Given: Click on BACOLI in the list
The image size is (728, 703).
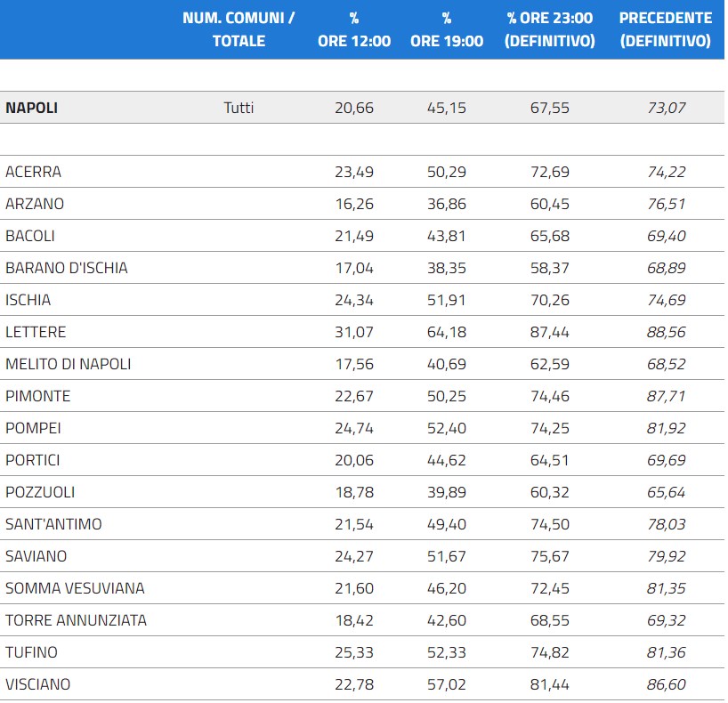Looking at the screenshot, I should point(30,236).
